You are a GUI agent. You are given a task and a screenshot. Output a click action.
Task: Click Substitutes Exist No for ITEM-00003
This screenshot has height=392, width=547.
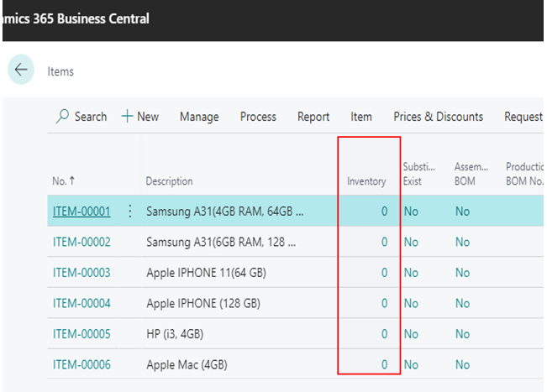tap(411, 273)
